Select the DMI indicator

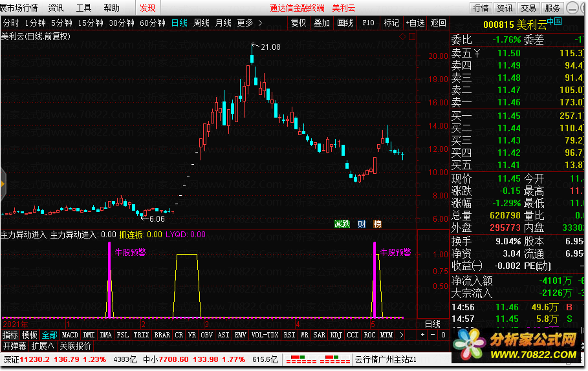point(89,335)
